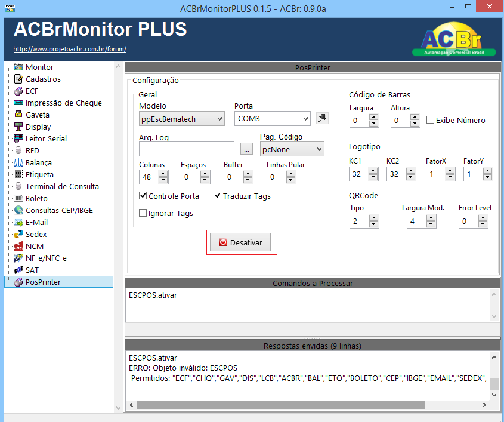
Task: Increase the Linhas Pular value
Action: pos(291,174)
